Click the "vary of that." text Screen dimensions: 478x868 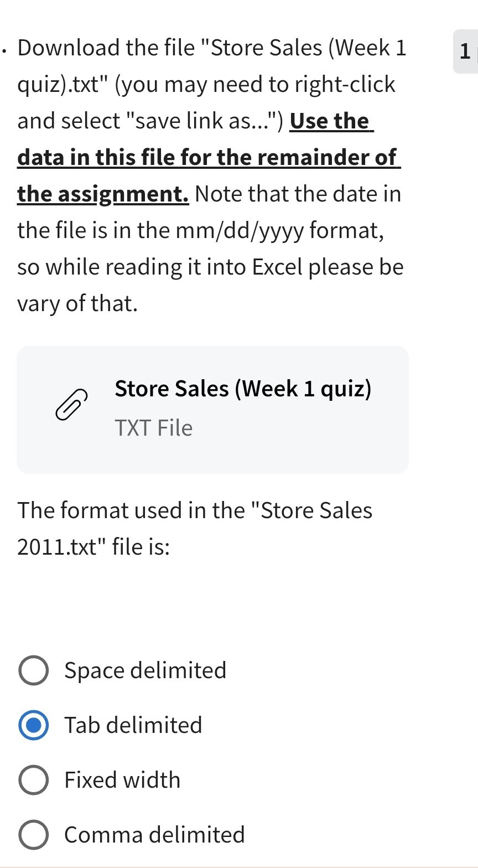point(77,303)
